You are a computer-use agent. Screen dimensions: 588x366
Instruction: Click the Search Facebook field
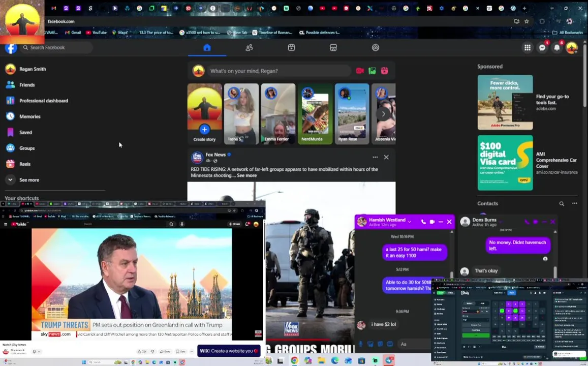tap(56, 48)
